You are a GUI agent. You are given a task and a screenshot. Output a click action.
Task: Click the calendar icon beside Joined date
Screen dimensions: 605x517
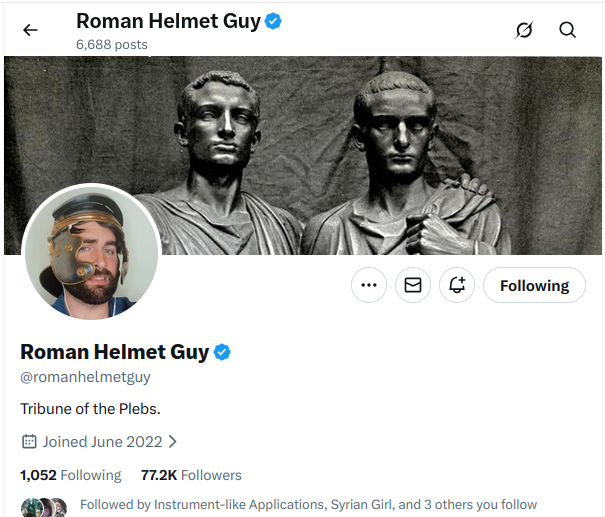click(29, 441)
